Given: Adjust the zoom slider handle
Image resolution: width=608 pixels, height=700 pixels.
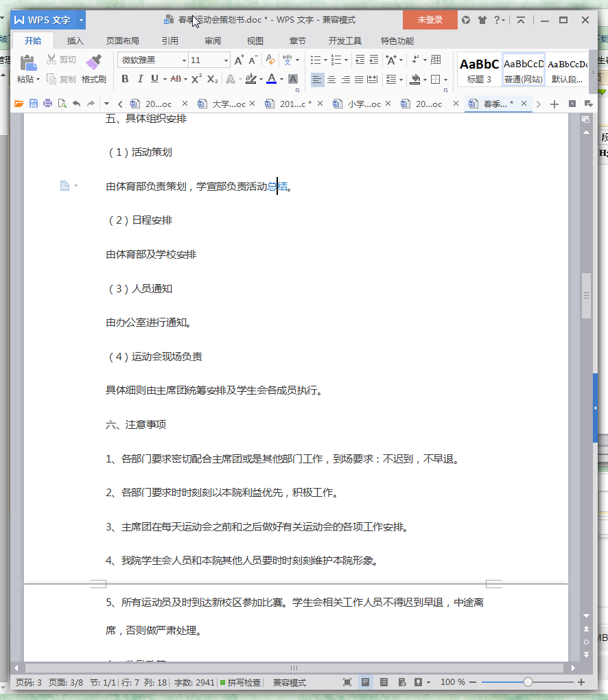Looking at the screenshot, I should coord(528,682).
